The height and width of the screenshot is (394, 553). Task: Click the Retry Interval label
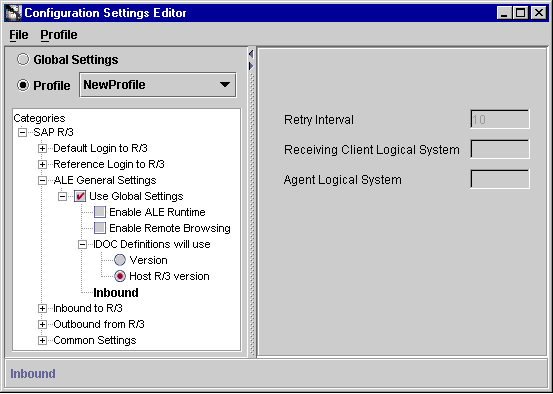[x=318, y=120]
